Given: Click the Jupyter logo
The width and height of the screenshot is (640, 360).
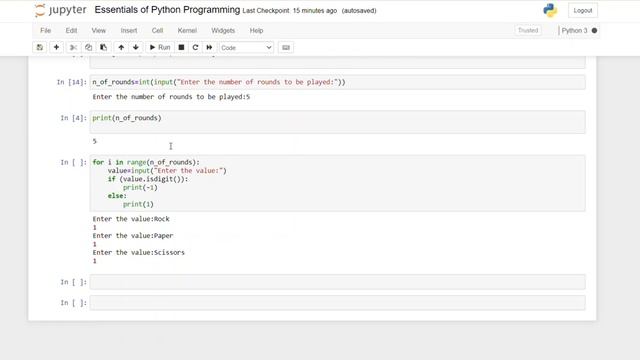Looking at the screenshot, I should [61, 10].
